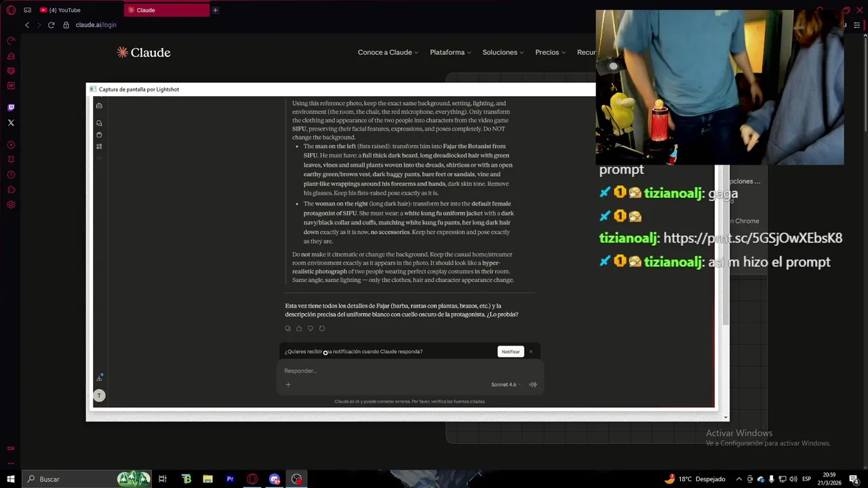This screenshot has height=488, width=868.
Task: Open the Opera main menu icon
Action: (11, 10)
